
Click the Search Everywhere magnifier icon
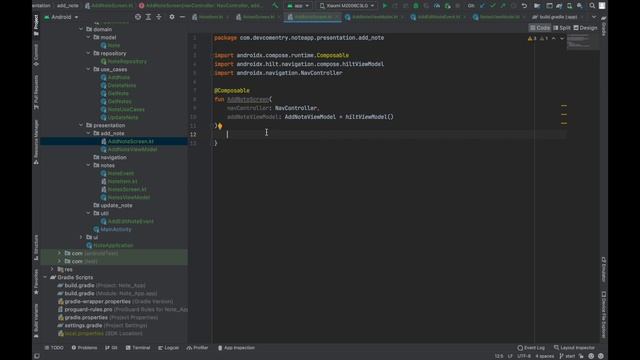592,6
